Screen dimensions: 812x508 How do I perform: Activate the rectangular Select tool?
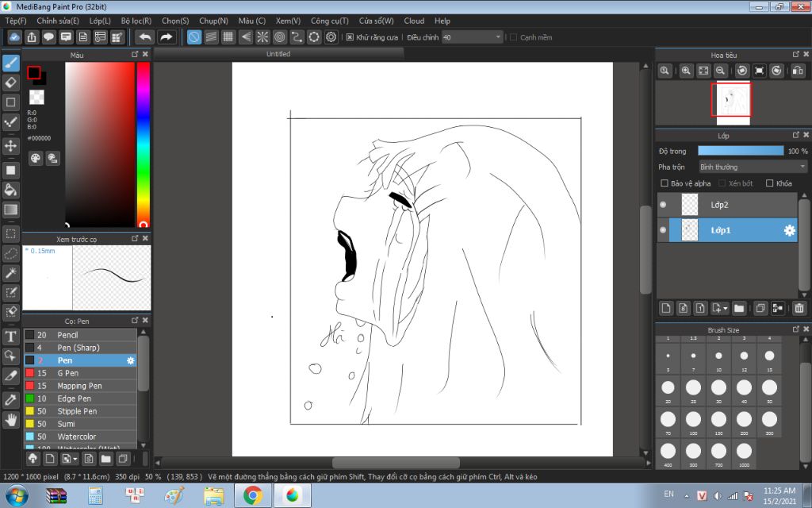(x=11, y=234)
